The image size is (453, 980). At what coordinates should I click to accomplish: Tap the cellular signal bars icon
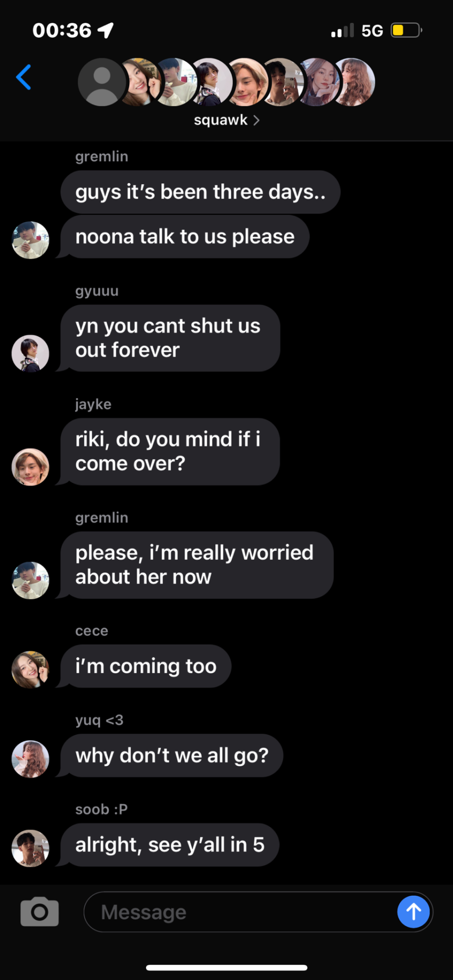point(342,30)
